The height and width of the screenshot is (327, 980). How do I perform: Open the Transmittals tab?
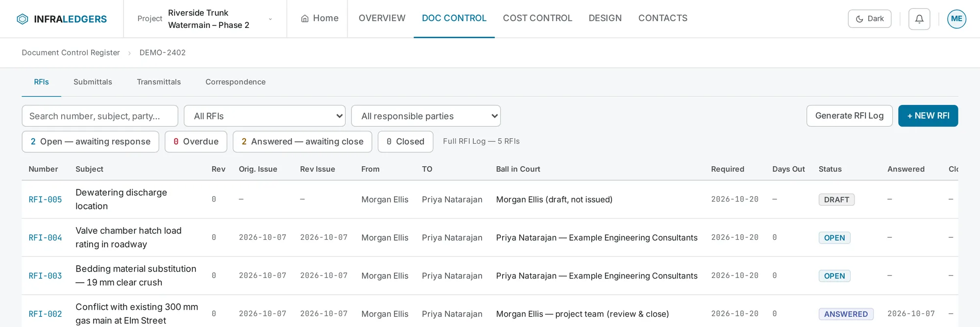click(x=159, y=82)
